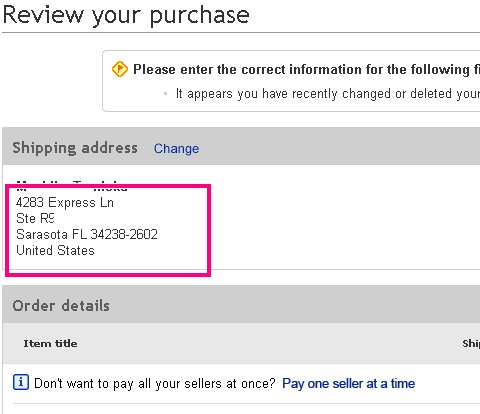The width and height of the screenshot is (480, 414).
Task: Click the United States country line
Action: coord(55,250)
